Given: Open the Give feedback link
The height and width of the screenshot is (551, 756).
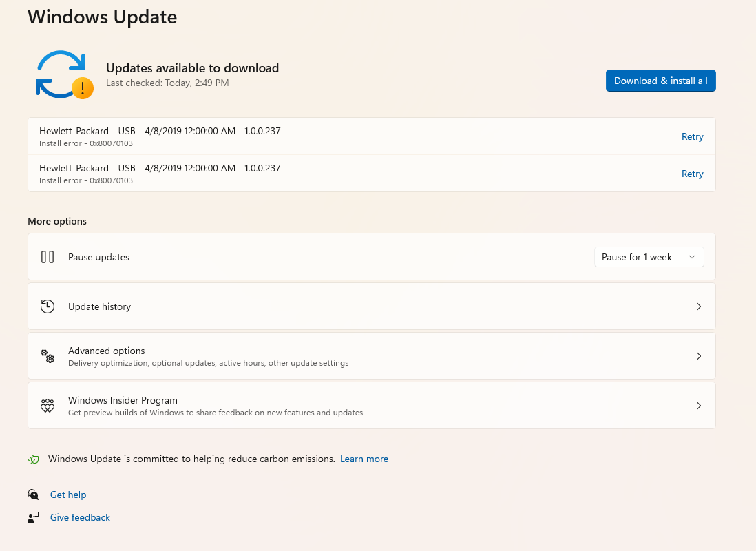Looking at the screenshot, I should [80, 517].
